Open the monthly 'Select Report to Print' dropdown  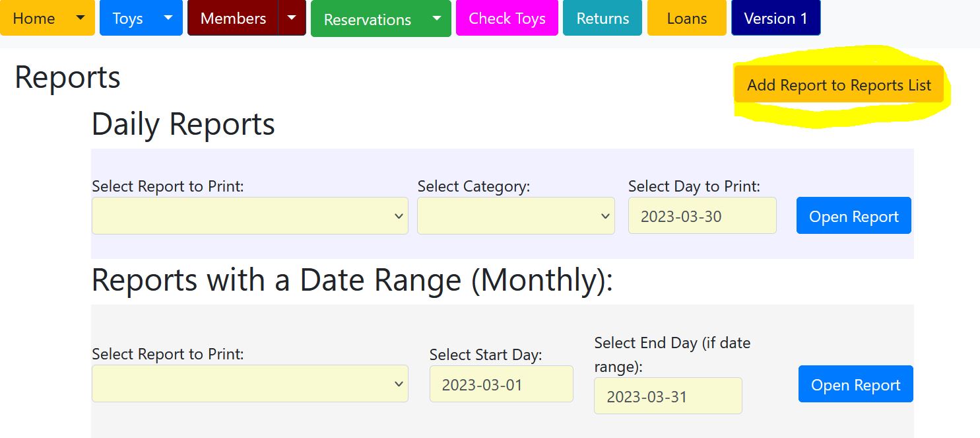249,384
